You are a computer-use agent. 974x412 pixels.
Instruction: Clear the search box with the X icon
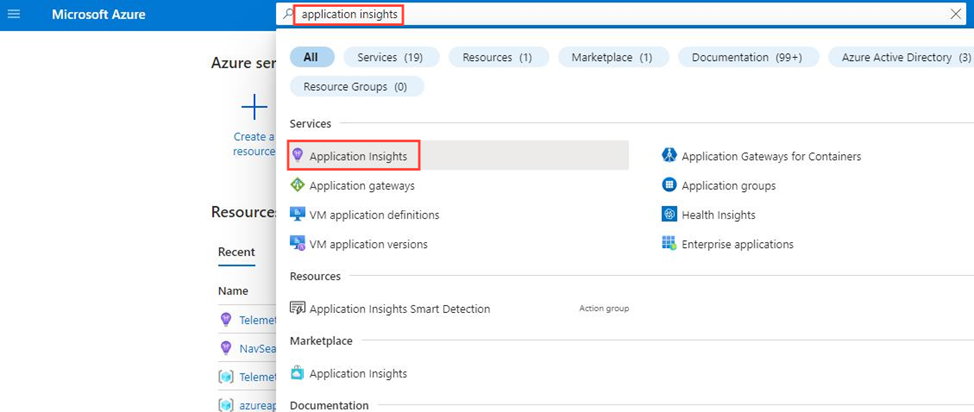click(x=956, y=14)
